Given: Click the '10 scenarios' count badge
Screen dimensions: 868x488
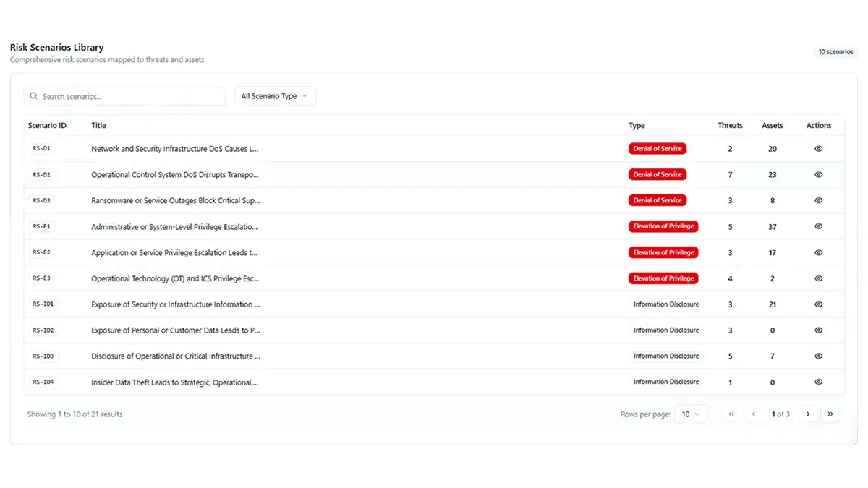Looking at the screenshot, I should tap(835, 52).
